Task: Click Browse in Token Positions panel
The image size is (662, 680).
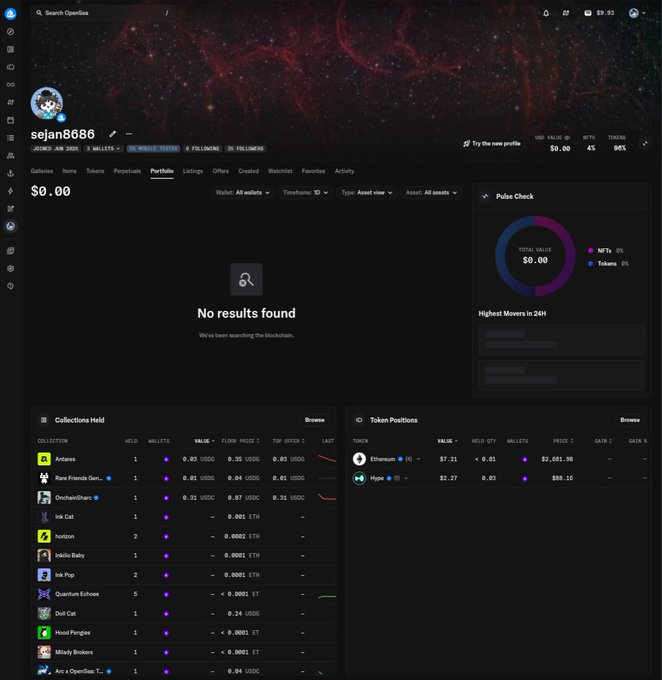Action: (630, 420)
